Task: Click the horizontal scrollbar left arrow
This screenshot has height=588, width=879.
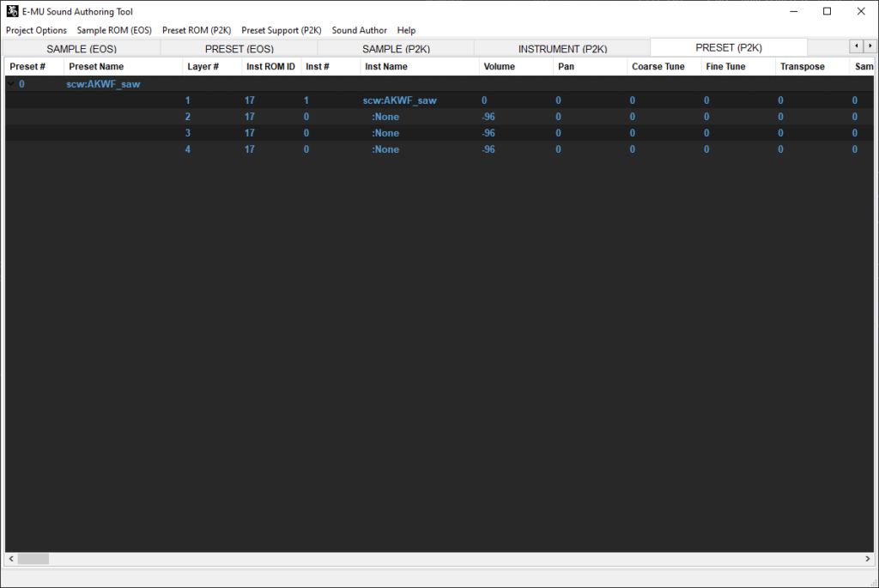Action: coord(11,559)
